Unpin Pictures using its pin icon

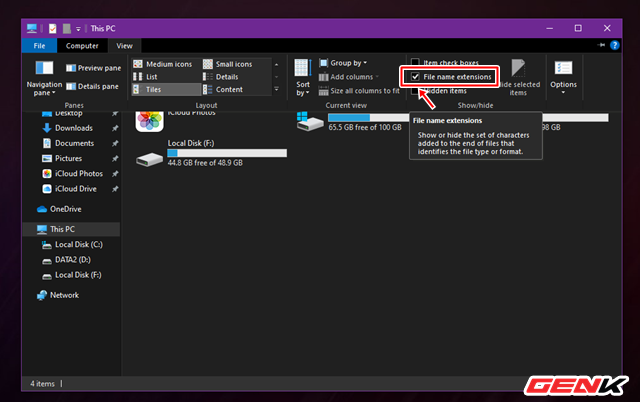(x=115, y=158)
